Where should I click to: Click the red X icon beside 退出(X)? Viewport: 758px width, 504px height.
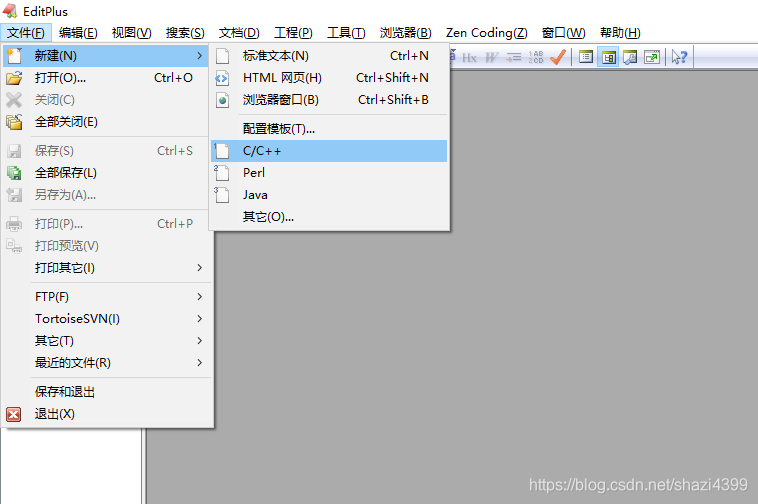click(14, 414)
